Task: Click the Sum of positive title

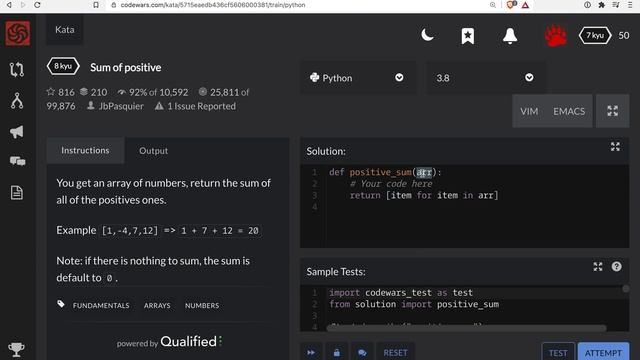Action: (126, 67)
